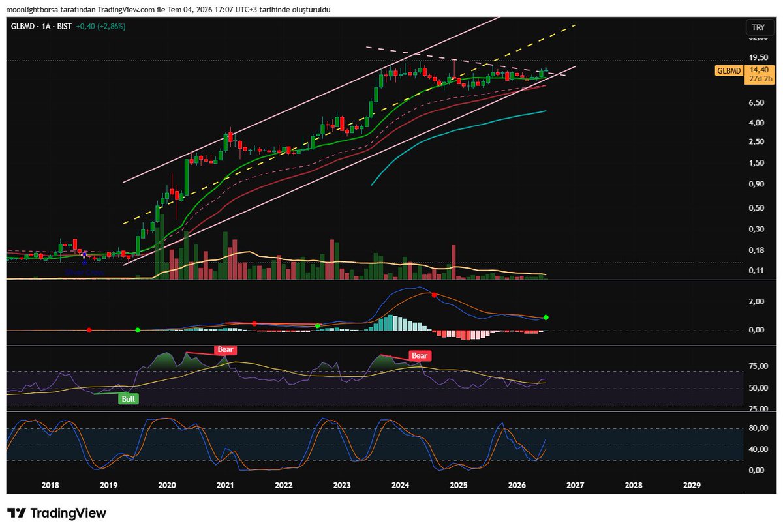Click the 6,50 price axis value

(757, 103)
